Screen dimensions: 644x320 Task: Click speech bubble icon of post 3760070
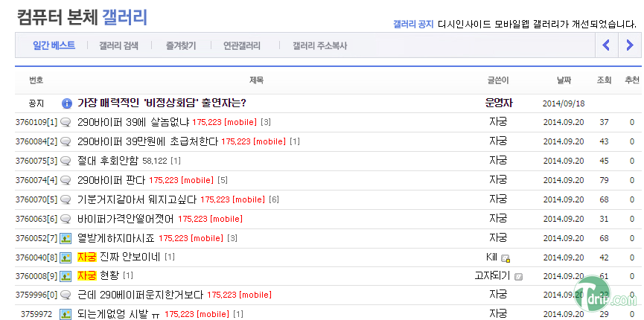66,199
